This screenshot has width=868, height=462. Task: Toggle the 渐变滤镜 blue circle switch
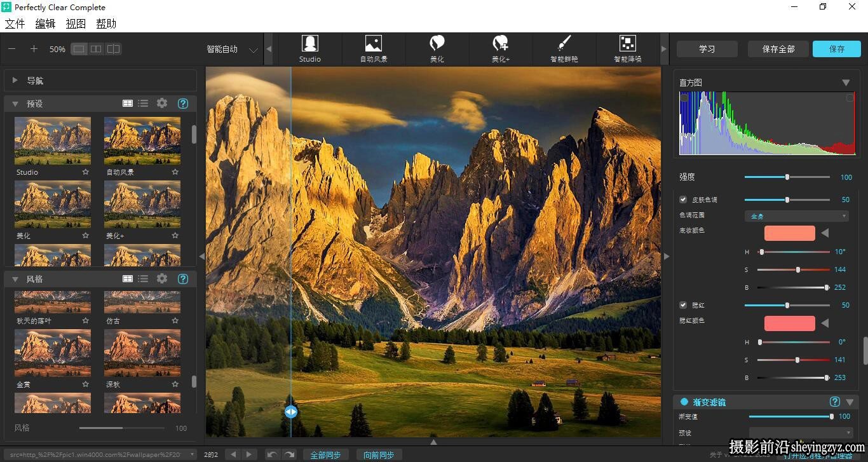(x=684, y=402)
